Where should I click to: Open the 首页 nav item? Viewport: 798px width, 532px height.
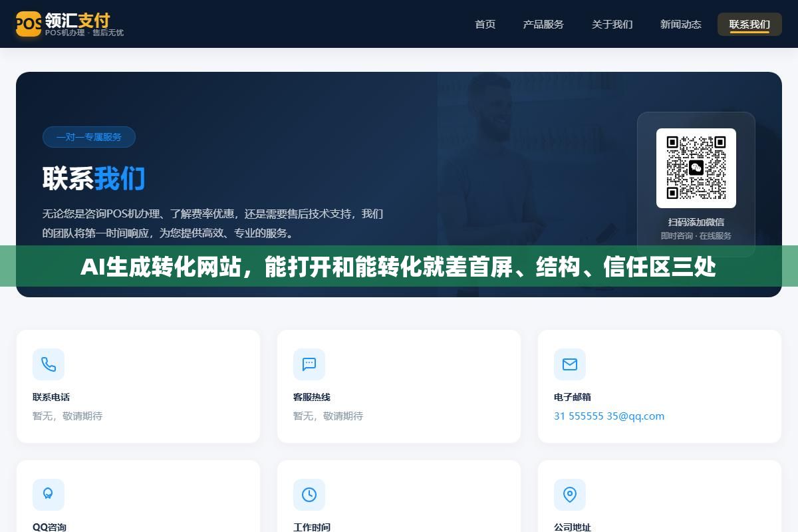pos(485,24)
